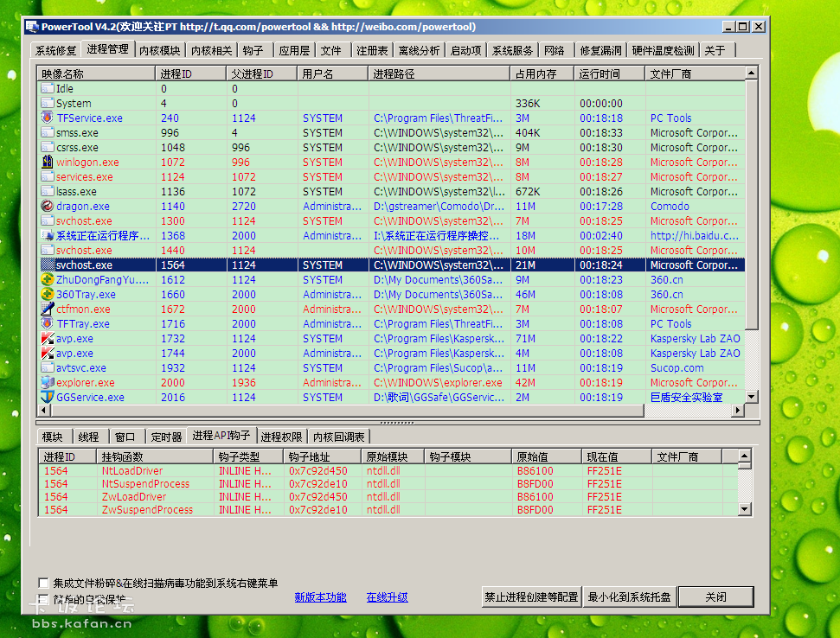Sort processes by 运行时间 column header
This screenshot has height=638, width=840.
point(609,73)
